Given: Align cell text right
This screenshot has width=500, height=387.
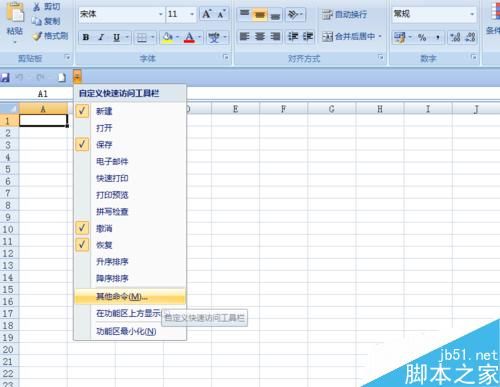Looking at the screenshot, I should coord(275,36).
